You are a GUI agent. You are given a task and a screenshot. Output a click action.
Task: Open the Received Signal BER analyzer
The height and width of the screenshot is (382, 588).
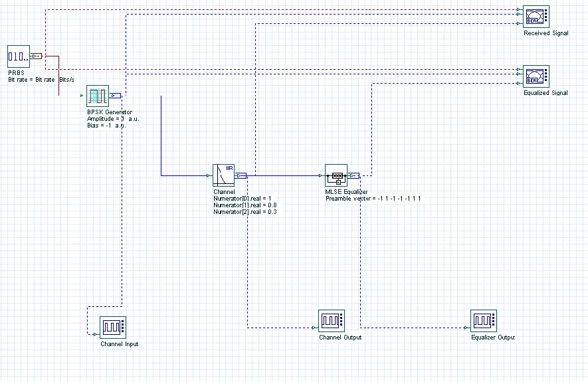point(535,16)
